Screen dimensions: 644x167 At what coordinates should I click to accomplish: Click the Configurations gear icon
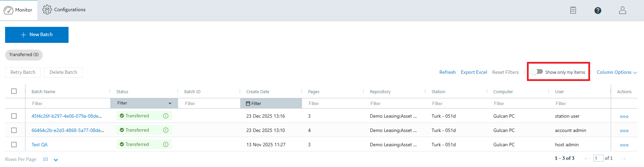pyautogui.click(x=47, y=10)
